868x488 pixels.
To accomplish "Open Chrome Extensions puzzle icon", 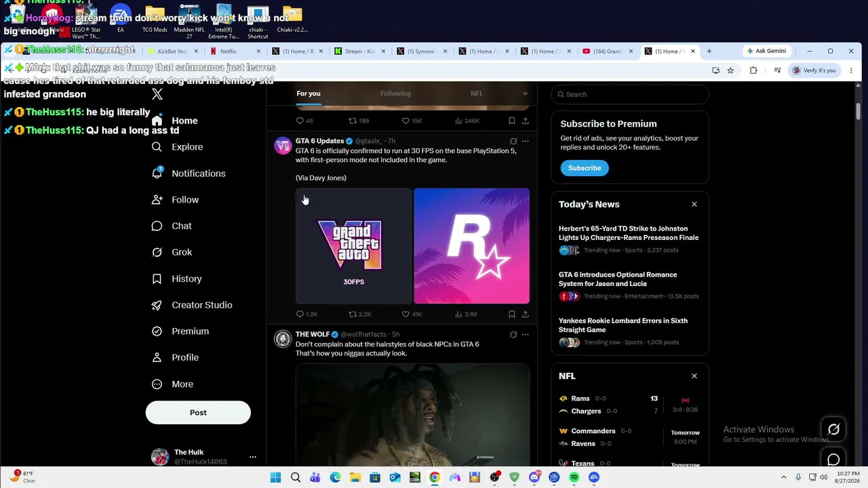I will pyautogui.click(x=753, y=70).
